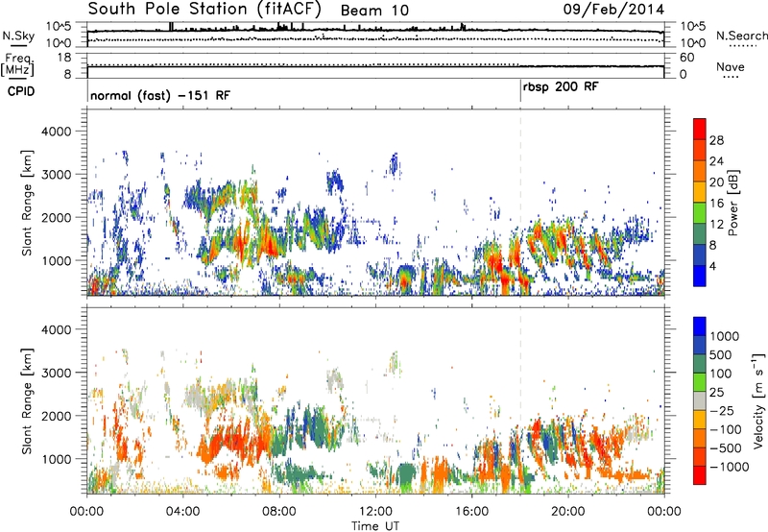Screen dimensions: 768x532
Task: Click 'Slant Range [km]' label of power panel
Action: pos(27,203)
